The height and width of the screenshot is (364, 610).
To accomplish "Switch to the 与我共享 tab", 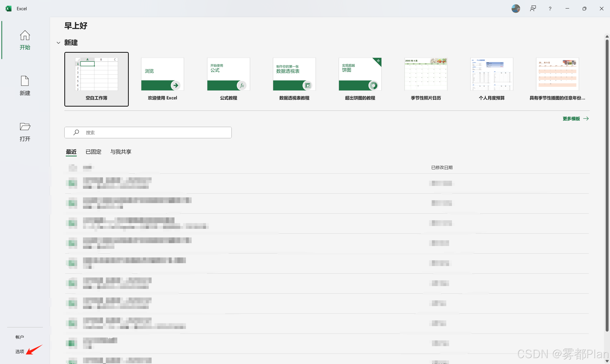I will (x=121, y=152).
